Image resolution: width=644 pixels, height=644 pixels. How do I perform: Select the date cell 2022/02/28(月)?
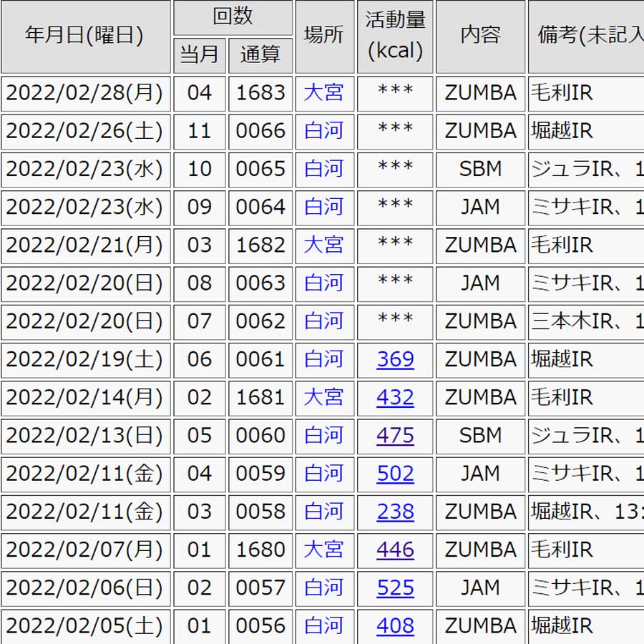(85, 94)
